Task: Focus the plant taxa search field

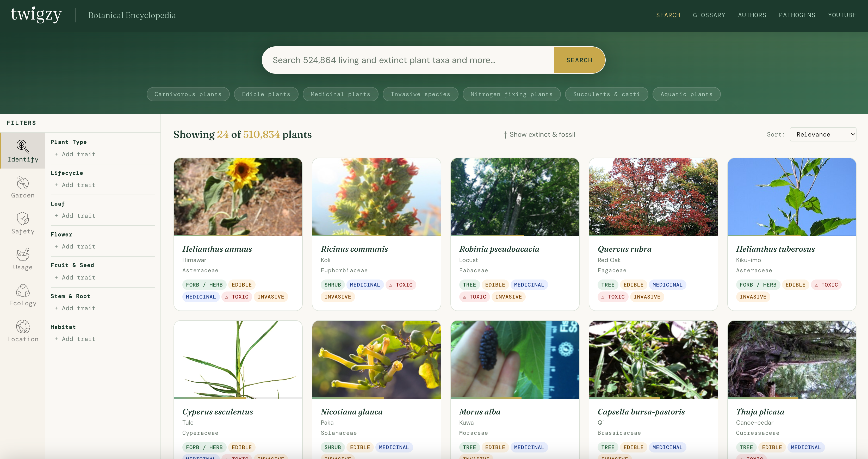Action: click(x=408, y=60)
